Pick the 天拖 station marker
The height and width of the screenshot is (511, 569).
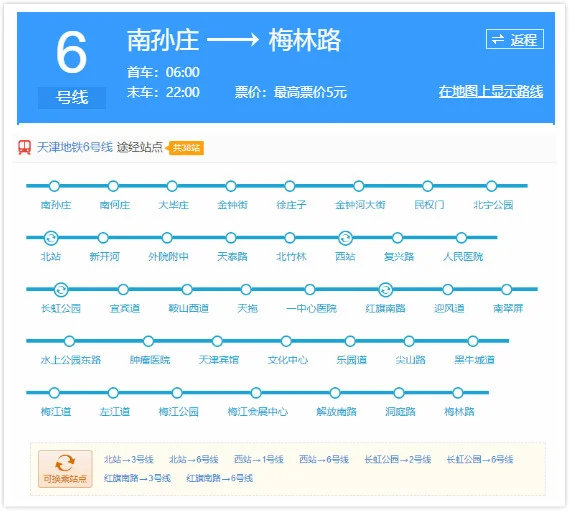point(246,290)
